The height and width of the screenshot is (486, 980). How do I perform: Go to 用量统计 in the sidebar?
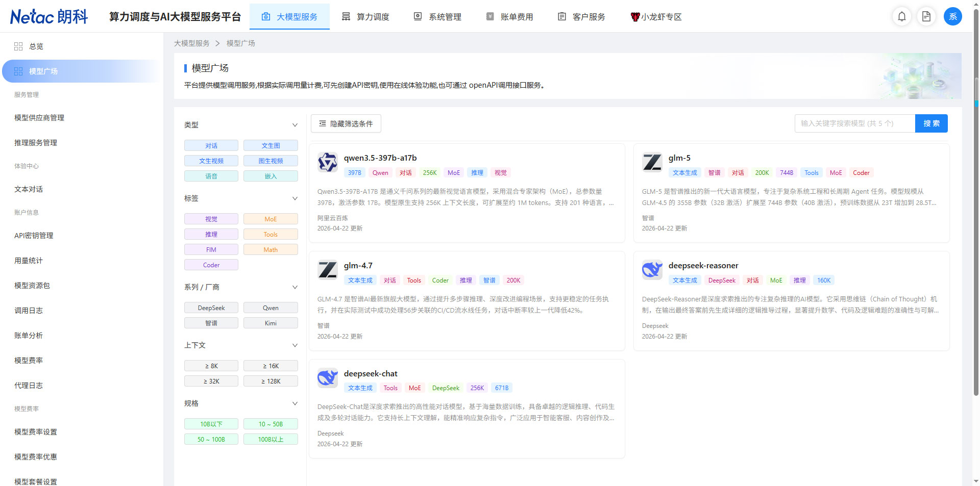click(x=29, y=261)
